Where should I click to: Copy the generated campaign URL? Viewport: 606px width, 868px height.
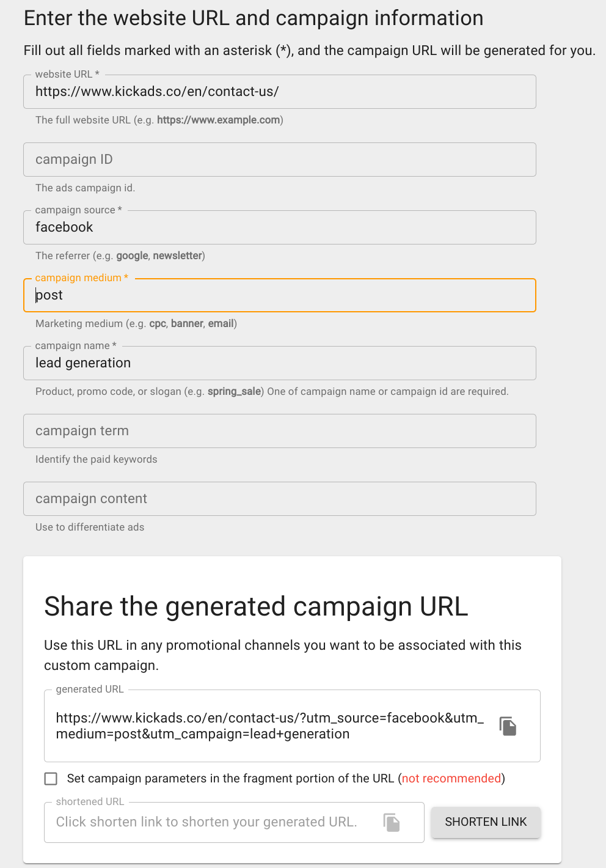click(508, 726)
